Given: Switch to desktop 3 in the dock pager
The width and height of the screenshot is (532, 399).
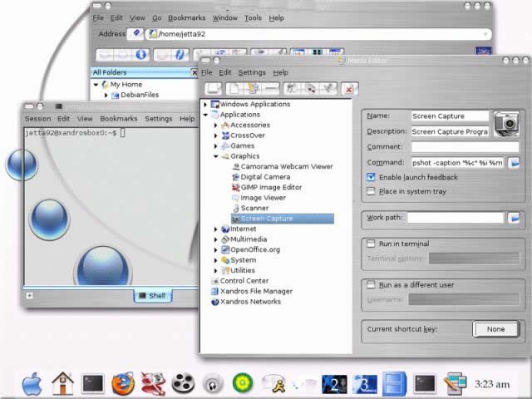Looking at the screenshot, I should click(x=365, y=384).
